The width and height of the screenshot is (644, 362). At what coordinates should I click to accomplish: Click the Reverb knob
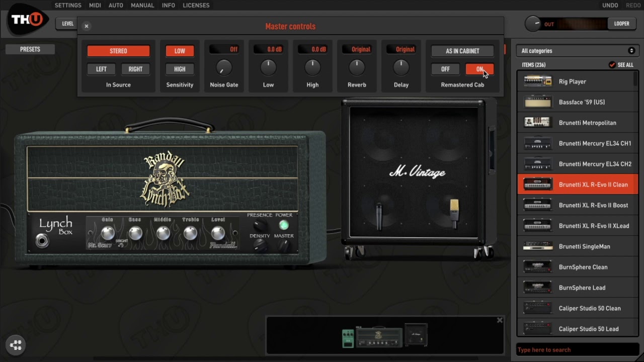(x=357, y=67)
